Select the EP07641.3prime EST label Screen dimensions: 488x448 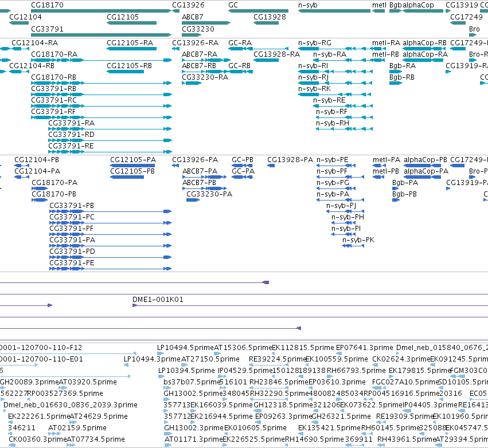365,348
